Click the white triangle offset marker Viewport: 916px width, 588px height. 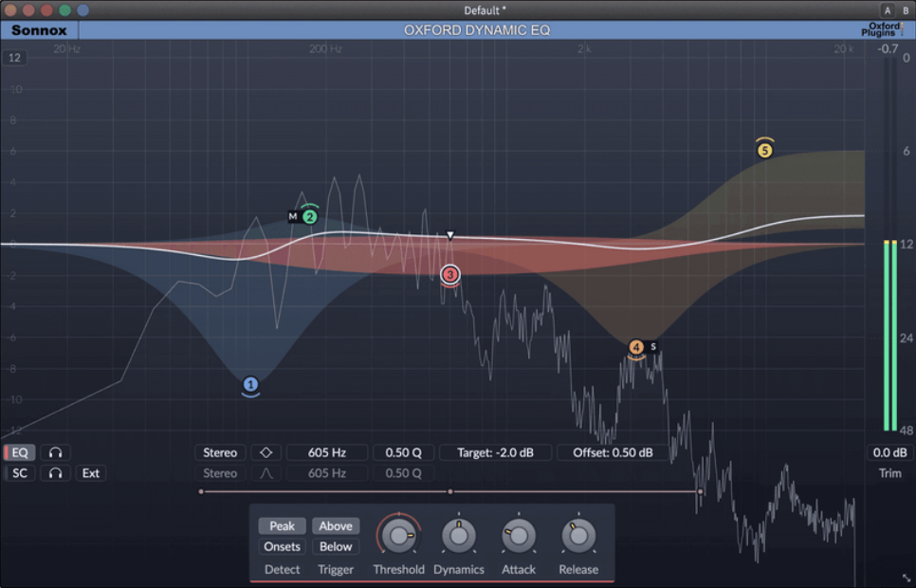coord(449,235)
